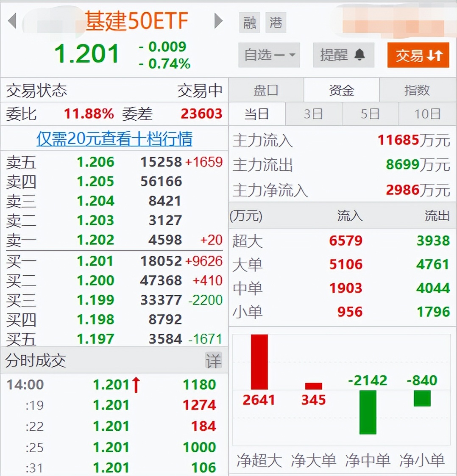Image resolution: width=457 pixels, height=476 pixels.
Task: Expand the 3日 fund flow period
Action: pyautogui.click(x=313, y=114)
